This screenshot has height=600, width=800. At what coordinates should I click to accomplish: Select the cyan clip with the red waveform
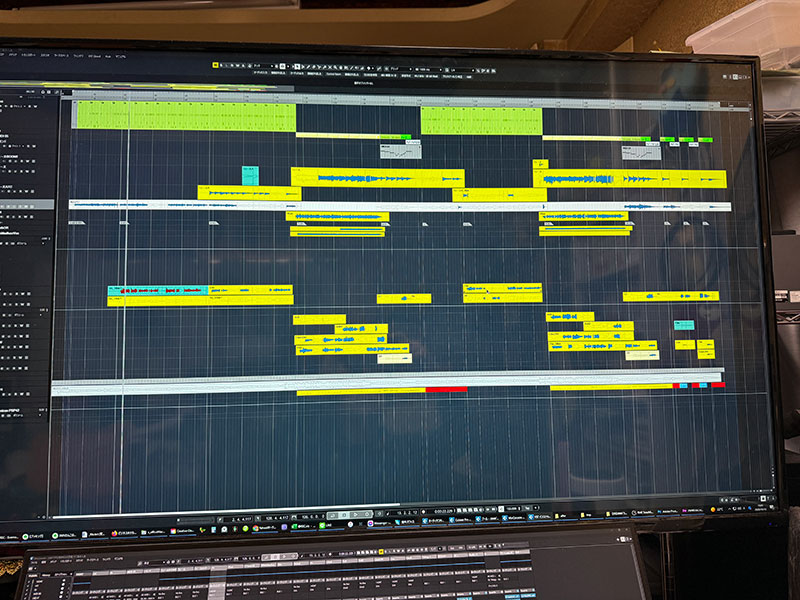pos(158,290)
